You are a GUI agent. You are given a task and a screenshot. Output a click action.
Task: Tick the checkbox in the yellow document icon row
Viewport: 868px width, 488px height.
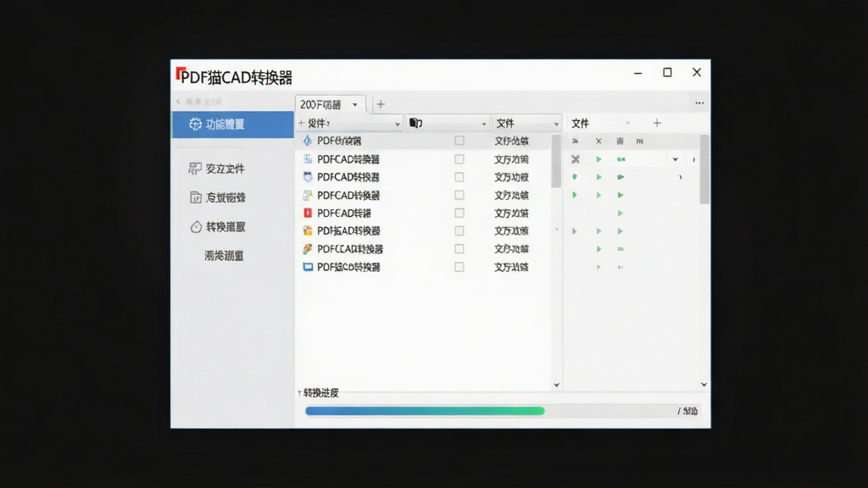tap(459, 195)
